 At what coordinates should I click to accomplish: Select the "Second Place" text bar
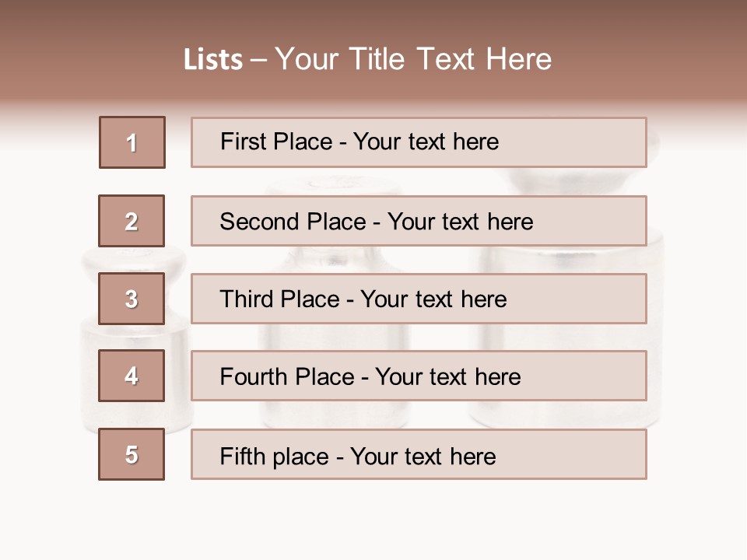click(419, 221)
